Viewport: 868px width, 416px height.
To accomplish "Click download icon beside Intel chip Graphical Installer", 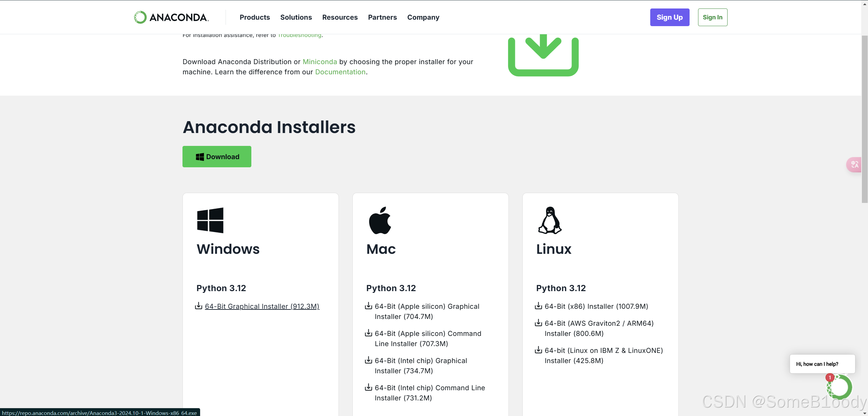I will tap(368, 360).
